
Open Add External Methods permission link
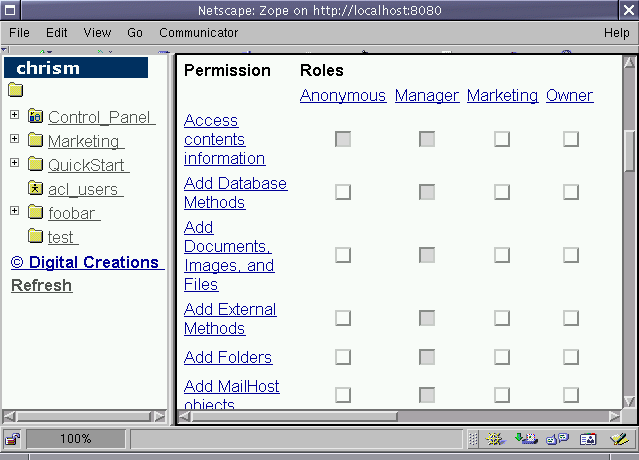(x=230, y=319)
